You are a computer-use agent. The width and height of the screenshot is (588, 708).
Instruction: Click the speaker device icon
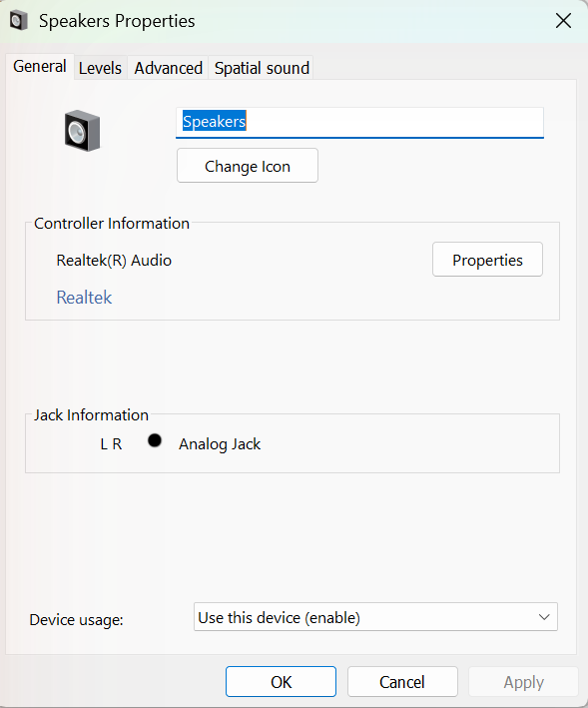click(82, 131)
